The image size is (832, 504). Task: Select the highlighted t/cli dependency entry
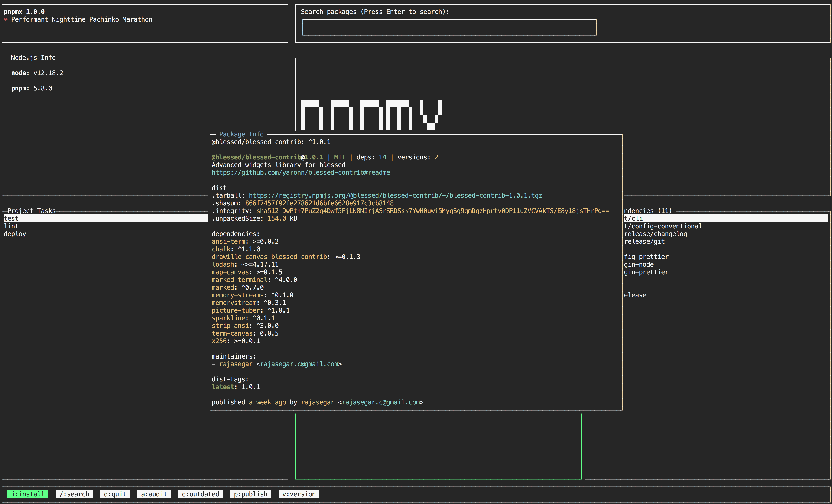[x=633, y=218]
